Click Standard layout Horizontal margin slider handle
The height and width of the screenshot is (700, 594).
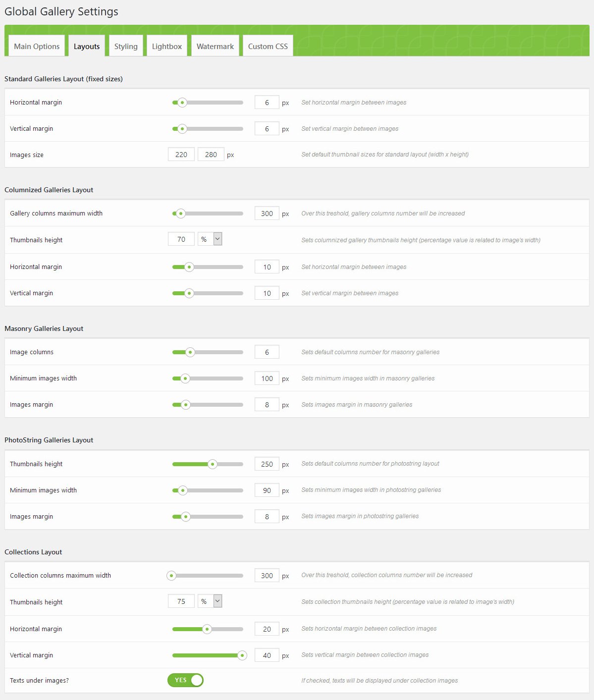pyautogui.click(x=182, y=103)
